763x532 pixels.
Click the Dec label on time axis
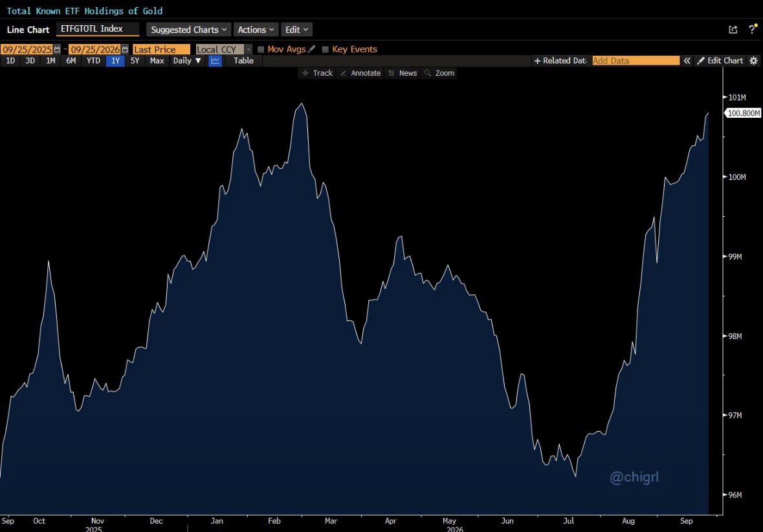pos(156,521)
